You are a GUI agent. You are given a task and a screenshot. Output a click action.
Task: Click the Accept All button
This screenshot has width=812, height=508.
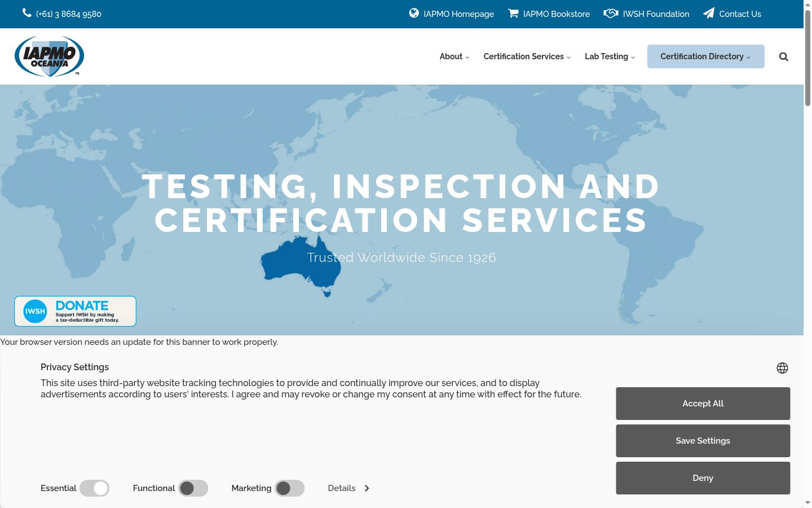coord(703,404)
